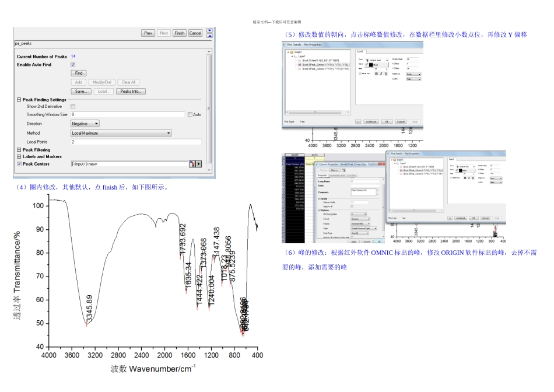Image resolution: width=554 pixels, height=392 pixels.
Task: Click the blue down-arrow icon beside Cancel
Action: click(209, 31)
